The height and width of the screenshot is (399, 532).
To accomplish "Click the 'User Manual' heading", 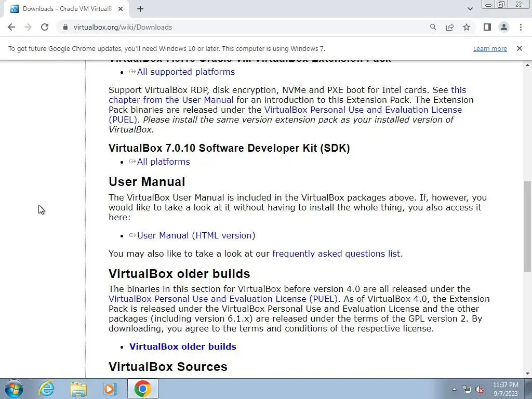I will [147, 182].
